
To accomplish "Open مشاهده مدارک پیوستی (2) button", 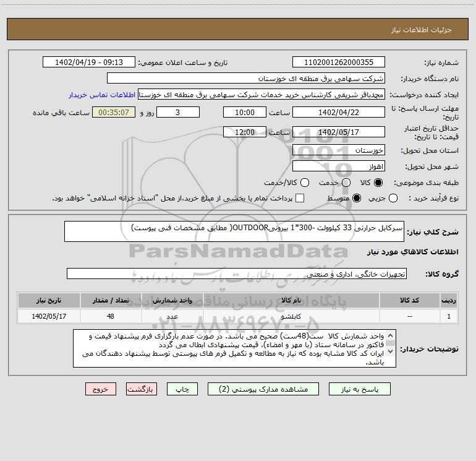I will pyautogui.click(x=263, y=389).
